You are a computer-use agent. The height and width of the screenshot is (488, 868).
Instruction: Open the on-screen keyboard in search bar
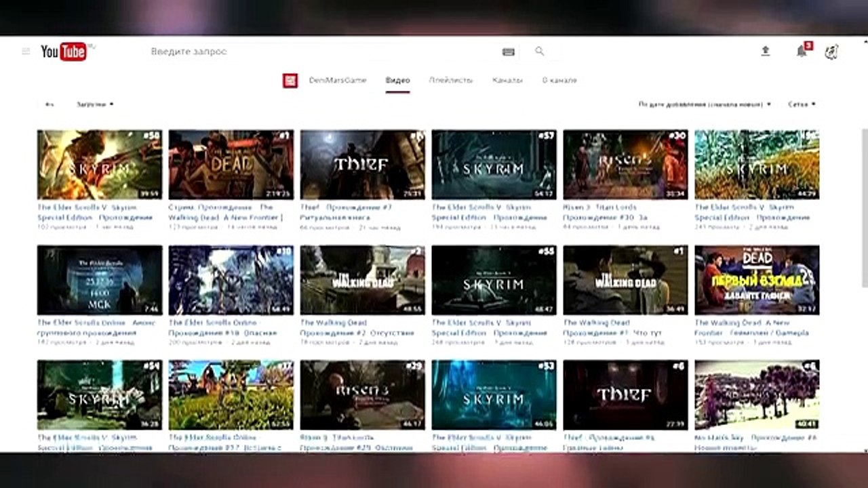[x=509, y=52]
